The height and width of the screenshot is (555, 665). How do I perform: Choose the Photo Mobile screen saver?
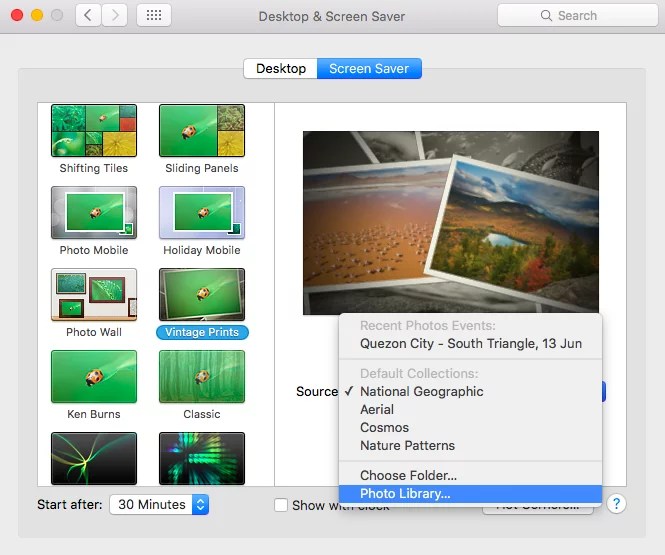tap(94, 212)
